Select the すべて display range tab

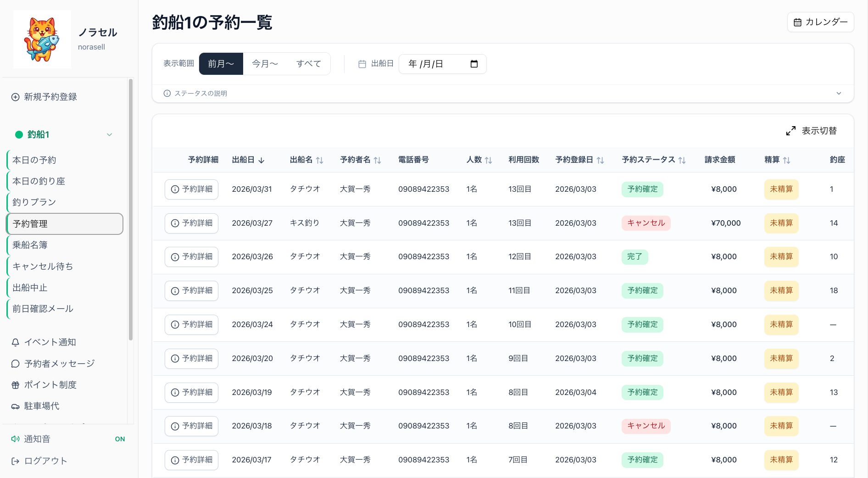pos(308,64)
